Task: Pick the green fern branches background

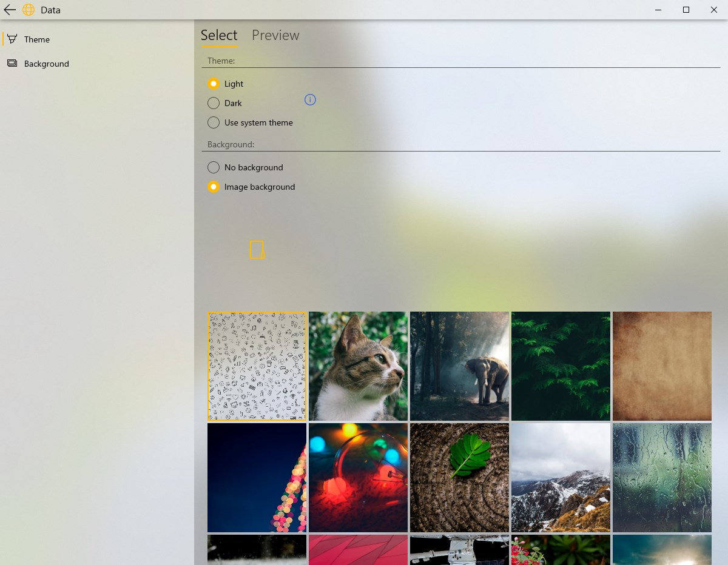Action: tap(561, 366)
